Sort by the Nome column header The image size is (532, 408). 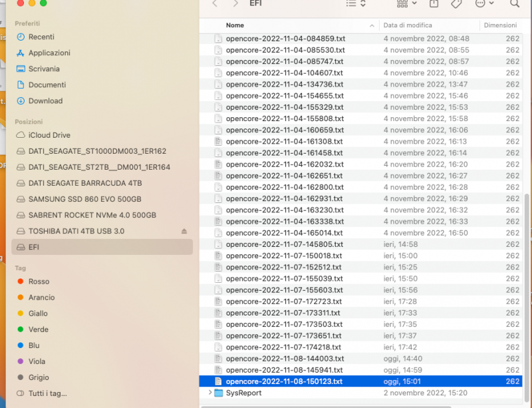(x=235, y=25)
